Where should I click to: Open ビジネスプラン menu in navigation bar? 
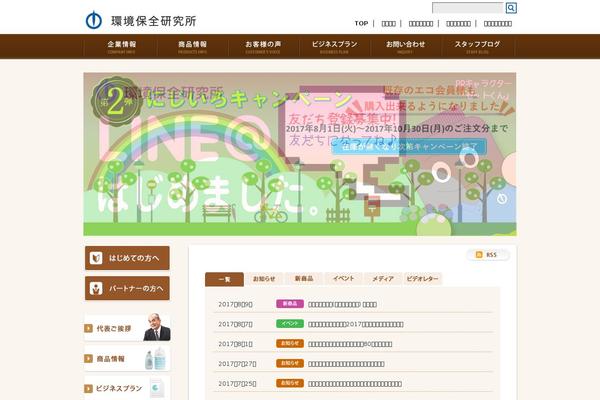tap(334, 47)
